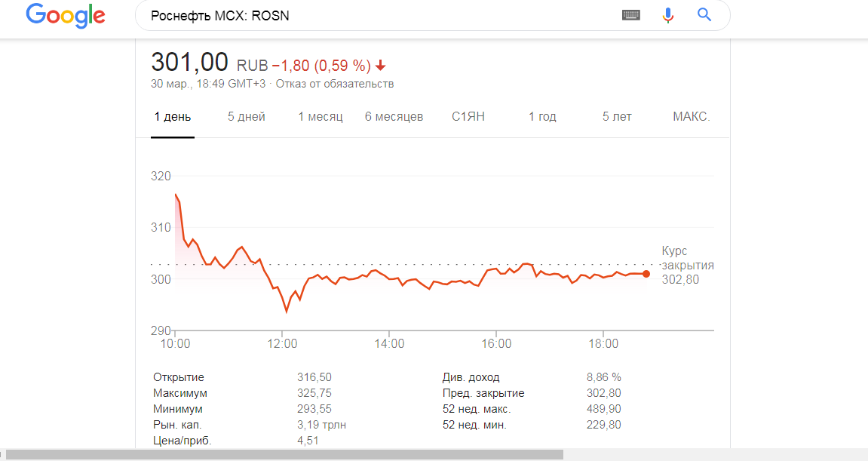
Task: Click the Google logo
Action: 66,16
